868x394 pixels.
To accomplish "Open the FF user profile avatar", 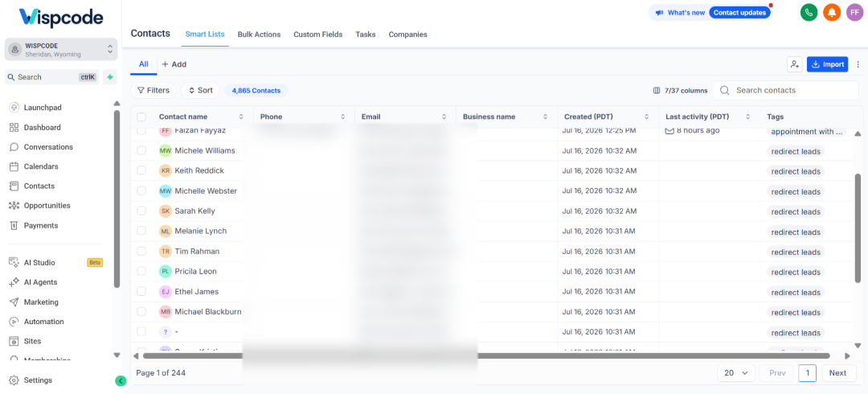I will (854, 12).
